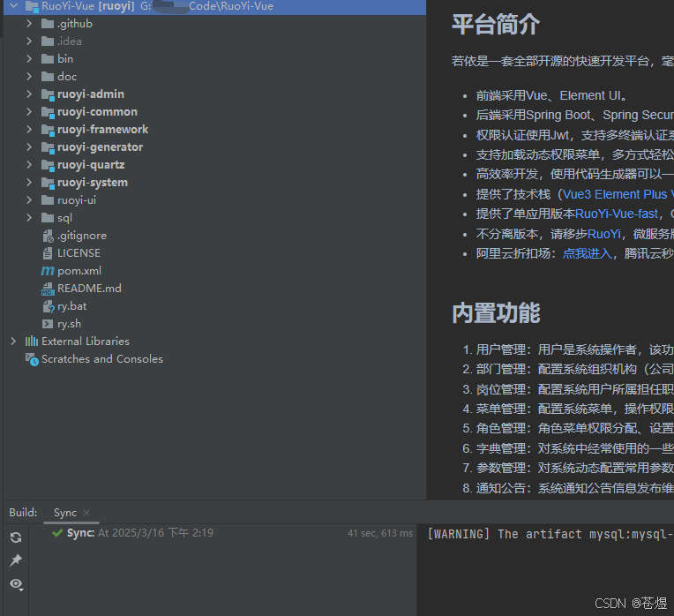Click the 平台简介 heading
This screenshot has width=674, height=616.
(x=496, y=25)
